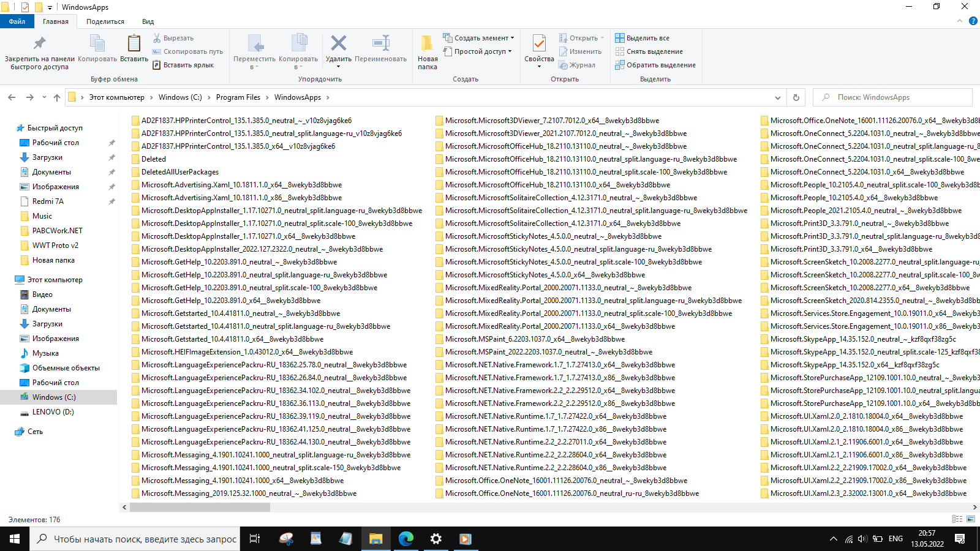Switch to the View ribbon tab
This screenshot has width=980, height=551.
tap(148, 21)
